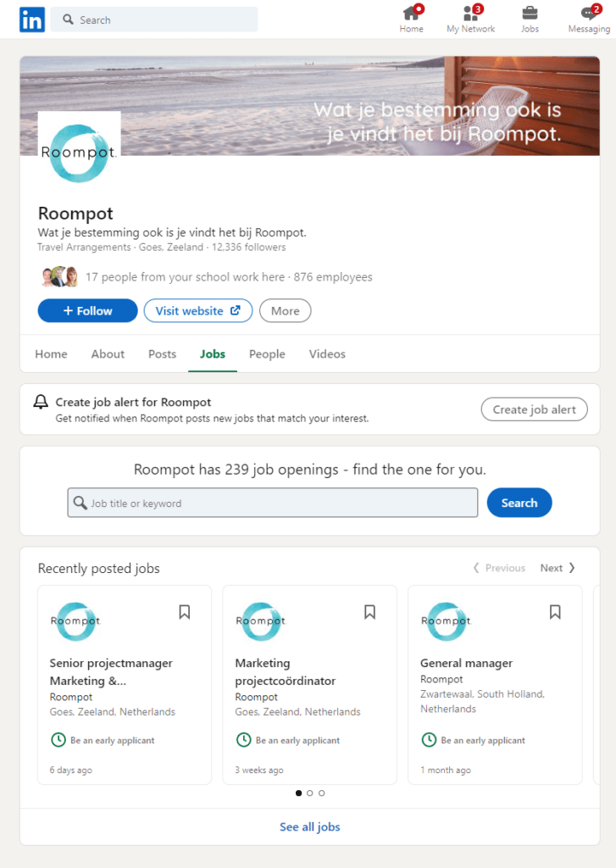Click the job alert bell icon
Screen dimensions: 616x868
(x=41, y=402)
